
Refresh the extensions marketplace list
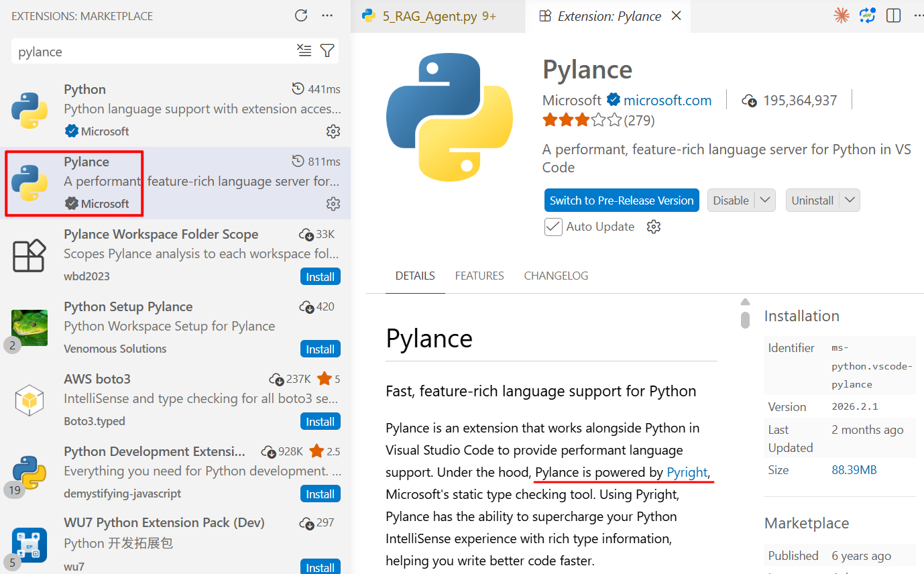(x=301, y=15)
